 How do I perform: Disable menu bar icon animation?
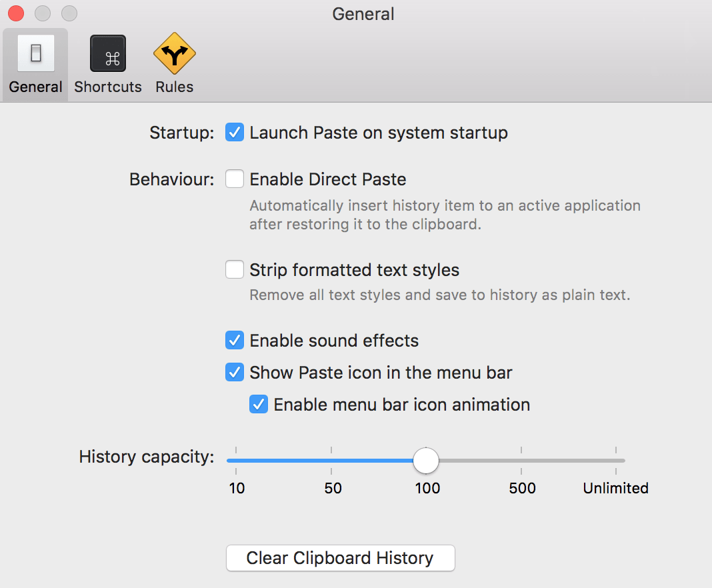[258, 404]
